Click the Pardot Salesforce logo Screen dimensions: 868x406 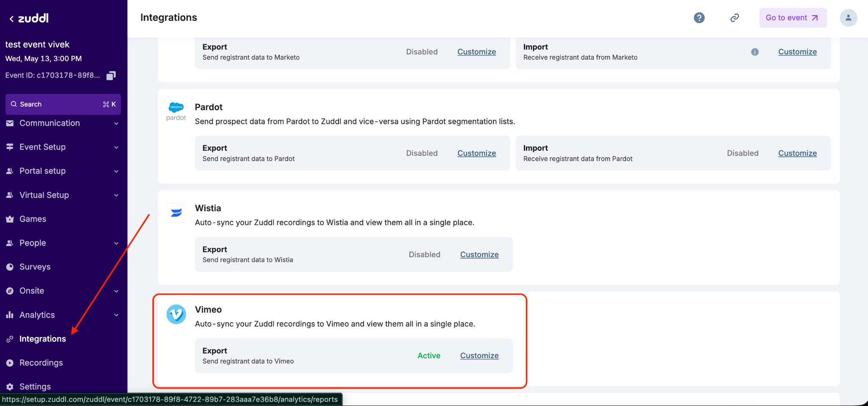176,111
